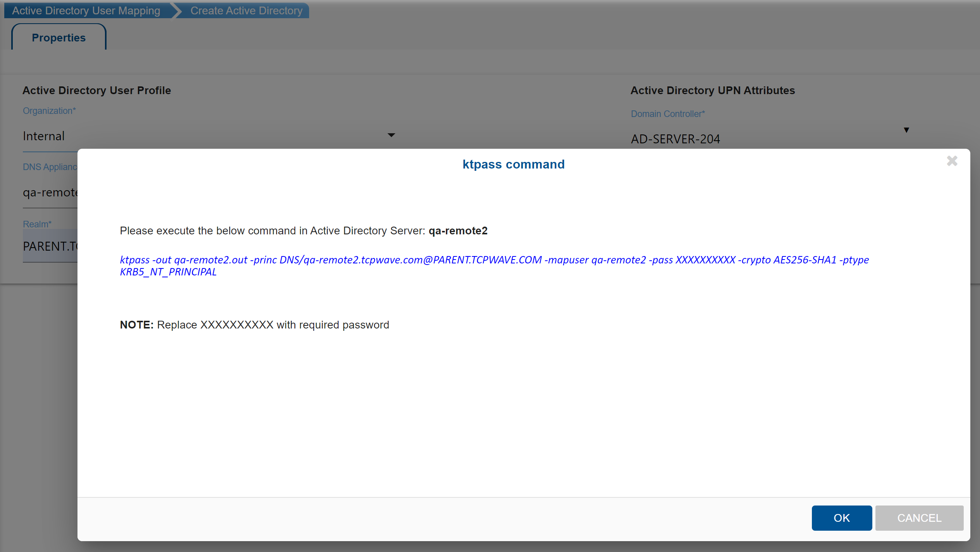Image resolution: width=980 pixels, height=552 pixels.
Task: Click the Active Directory UPN Attributes heading
Action: pyautogui.click(x=713, y=90)
